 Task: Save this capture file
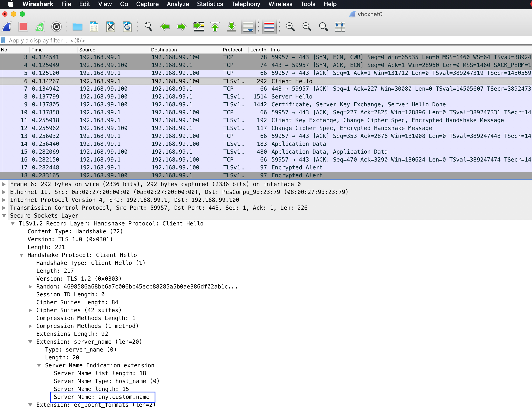94,26
